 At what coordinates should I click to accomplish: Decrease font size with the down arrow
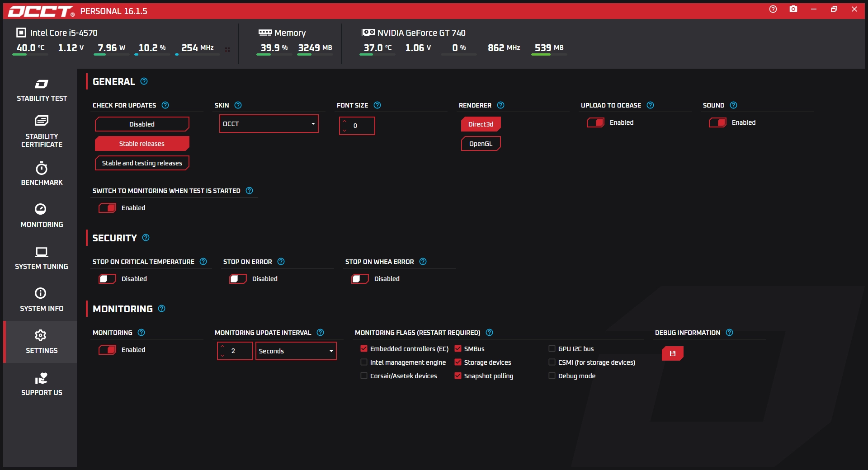click(x=344, y=131)
